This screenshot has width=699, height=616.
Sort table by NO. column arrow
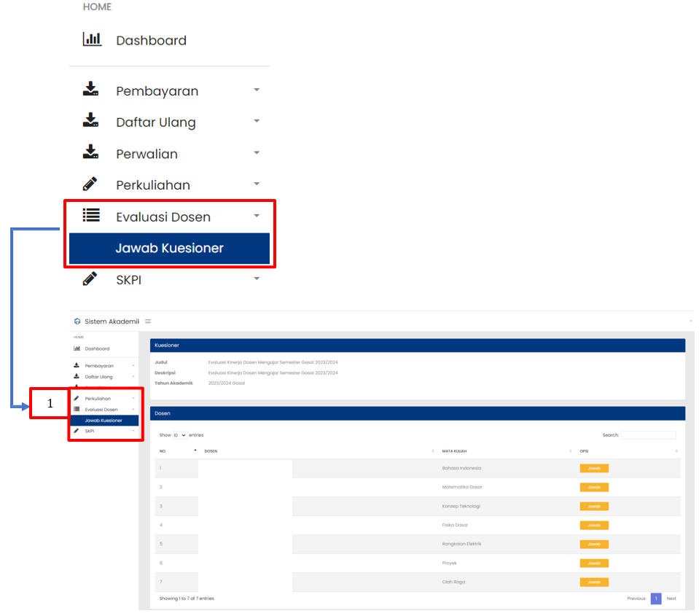pyautogui.click(x=195, y=451)
